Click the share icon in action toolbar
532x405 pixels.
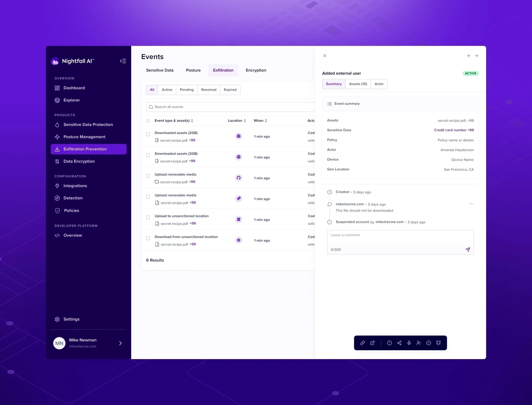point(399,343)
